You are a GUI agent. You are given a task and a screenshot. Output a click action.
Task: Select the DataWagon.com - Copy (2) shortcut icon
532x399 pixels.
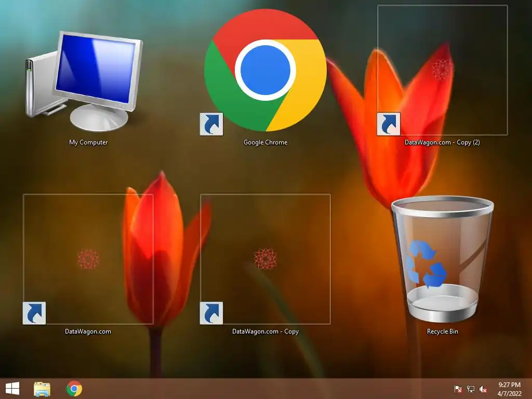click(x=442, y=70)
